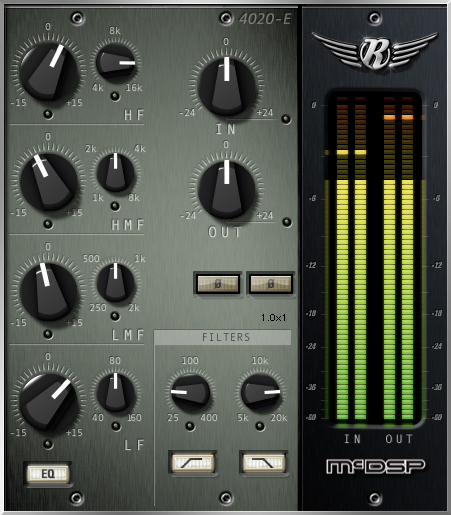
Task: Click the LF gain knob
Action: point(49,402)
